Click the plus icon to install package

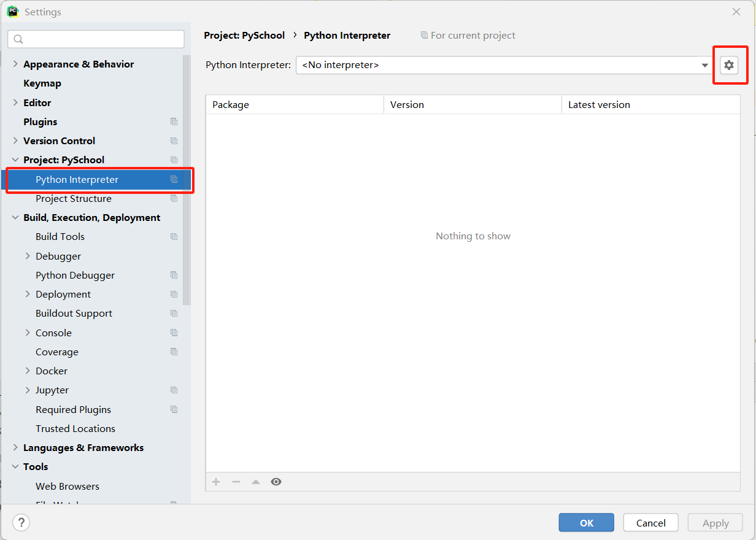point(216,482)
